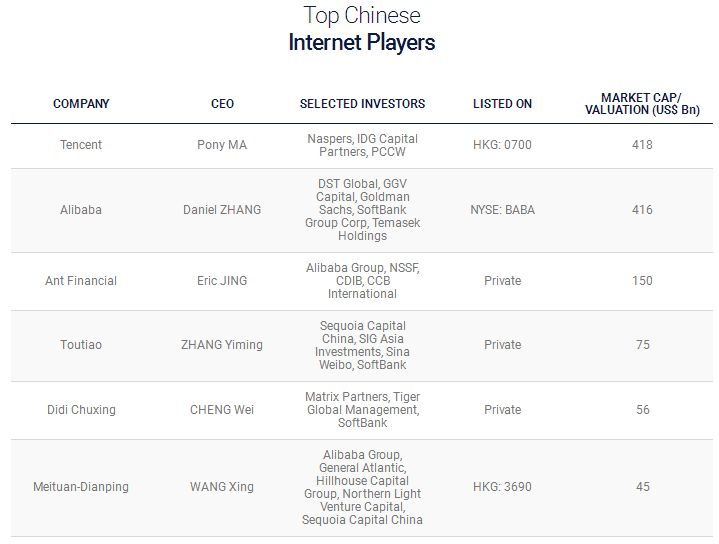The width and height of the screenshot is (719, 544).
Task: Click the MARKET CAP/VALUATION column header
Action: click(642, 104)
